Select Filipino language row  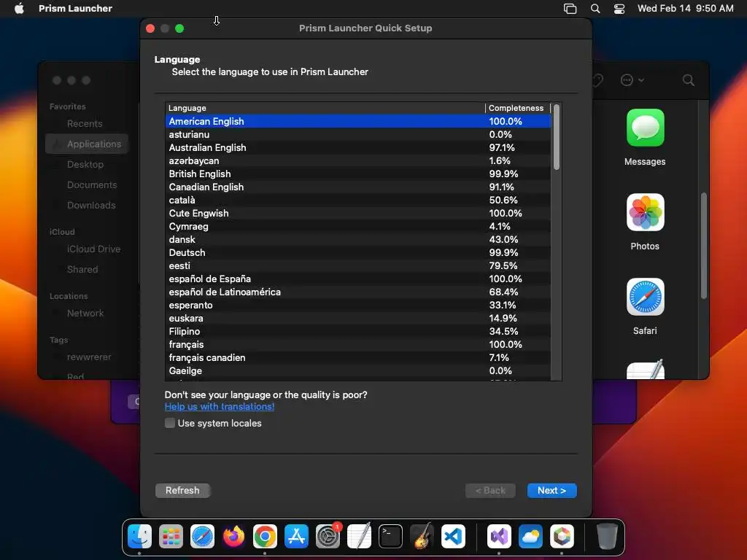tap(358, 331)
